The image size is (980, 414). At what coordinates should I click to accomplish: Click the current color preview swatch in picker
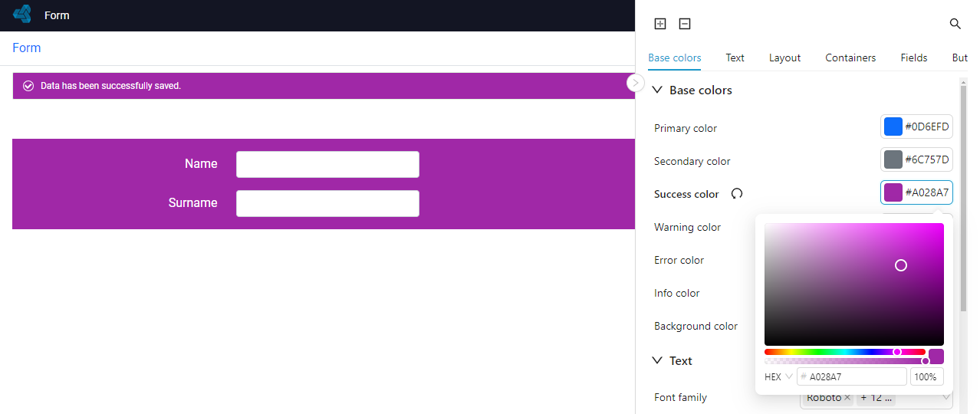(x=936, y=356)
